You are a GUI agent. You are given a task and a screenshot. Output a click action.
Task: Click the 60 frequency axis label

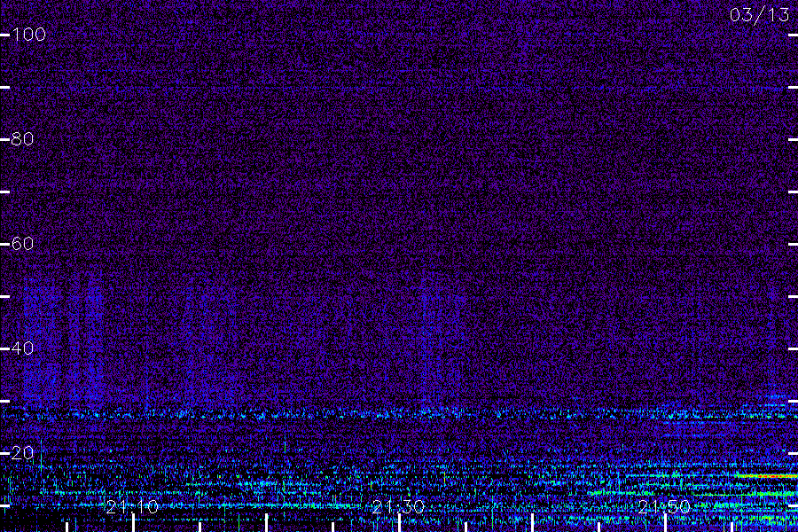coord(22,244)
